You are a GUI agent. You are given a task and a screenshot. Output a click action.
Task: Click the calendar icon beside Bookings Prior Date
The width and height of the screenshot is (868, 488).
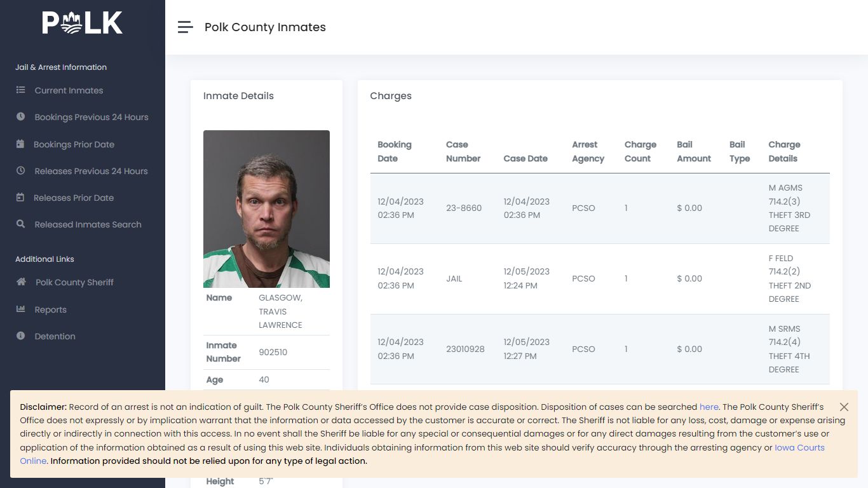[20, 144]
